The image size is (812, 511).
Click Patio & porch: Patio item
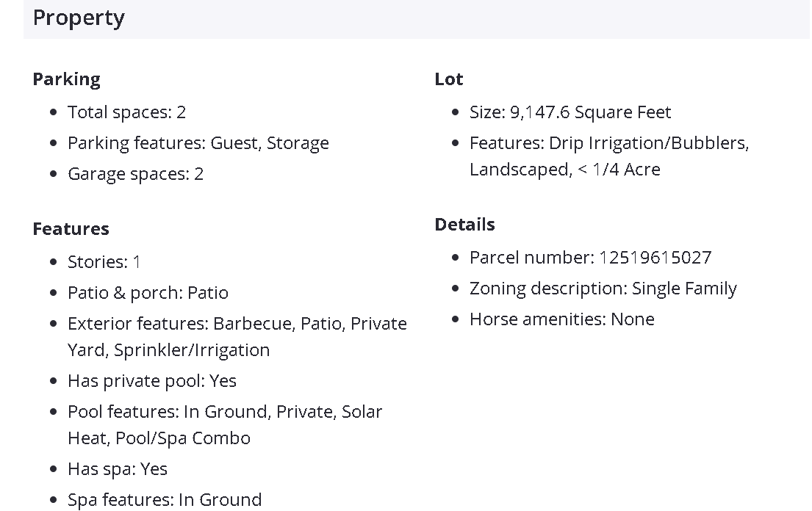click(x=148, y=293)
